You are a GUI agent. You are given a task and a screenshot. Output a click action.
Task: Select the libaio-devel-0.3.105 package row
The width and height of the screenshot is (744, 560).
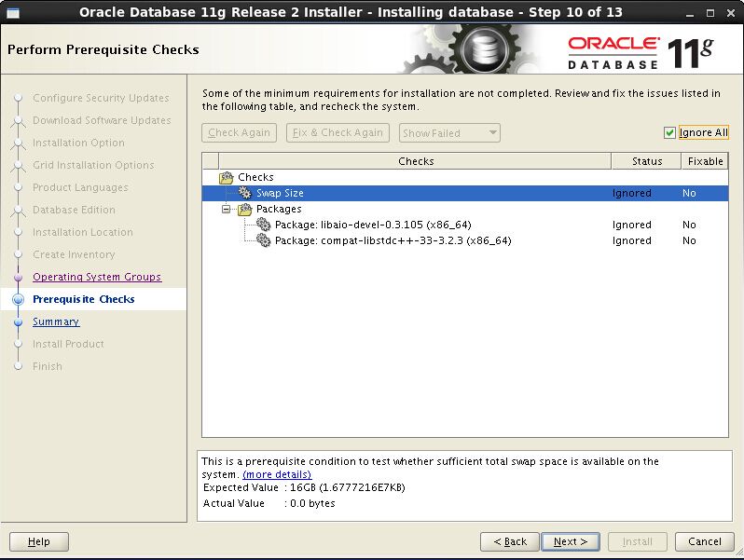[x=465, y=225]
